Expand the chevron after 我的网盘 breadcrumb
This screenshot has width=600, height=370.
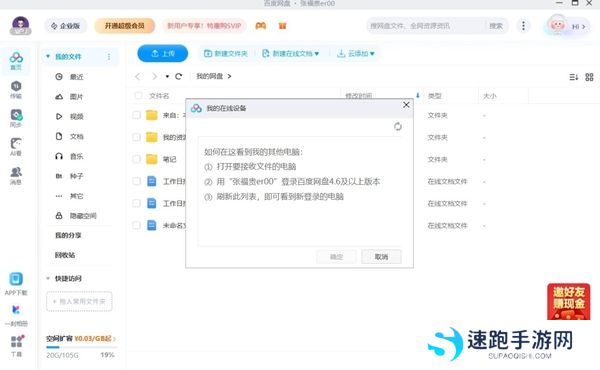point(229,76)
